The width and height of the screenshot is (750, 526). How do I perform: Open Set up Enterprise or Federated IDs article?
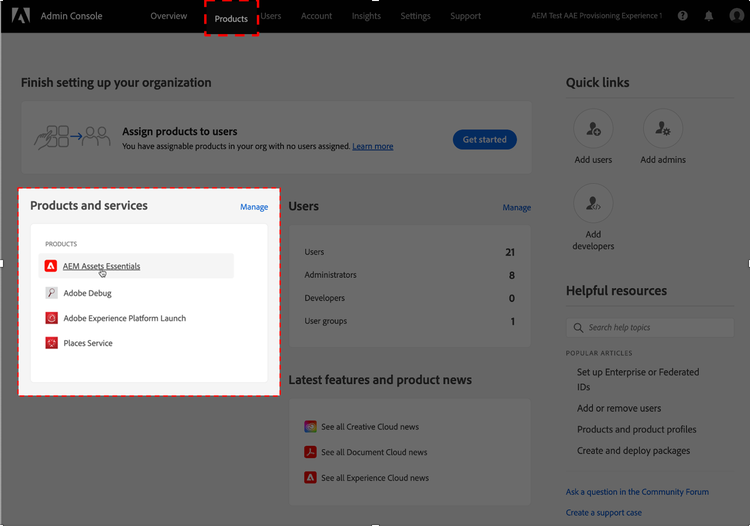638,379
